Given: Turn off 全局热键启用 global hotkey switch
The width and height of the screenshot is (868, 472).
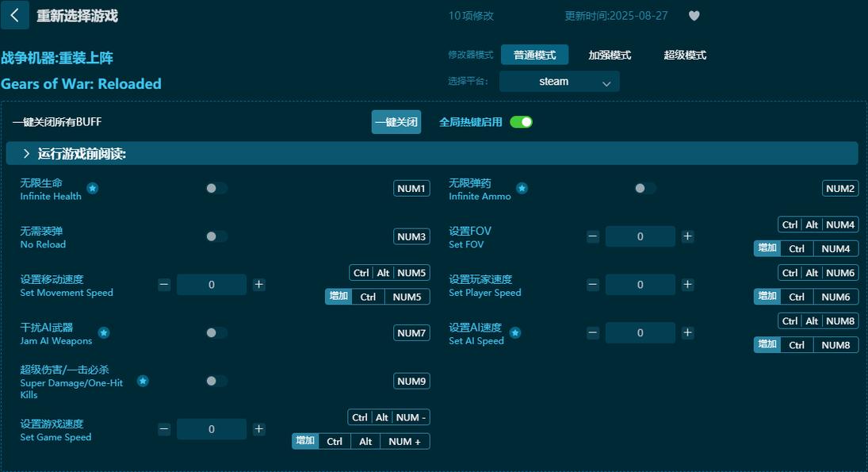Looking at the screenshot, I should 521,122.
